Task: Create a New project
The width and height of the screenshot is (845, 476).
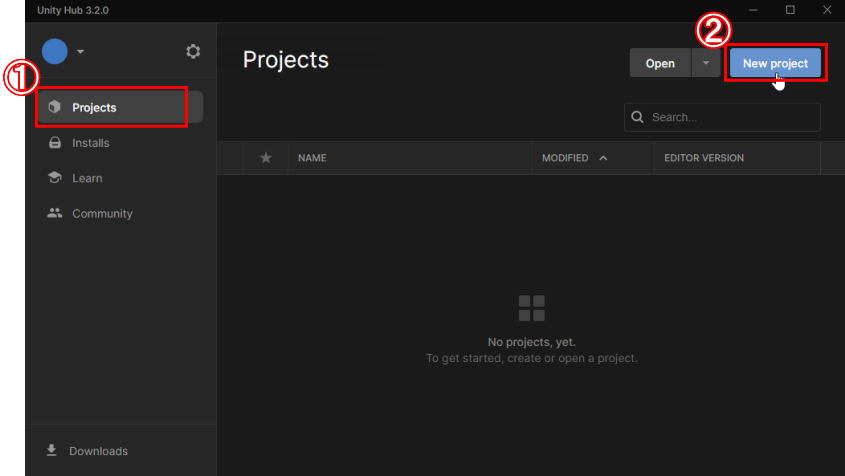Action: click(775, 63)
